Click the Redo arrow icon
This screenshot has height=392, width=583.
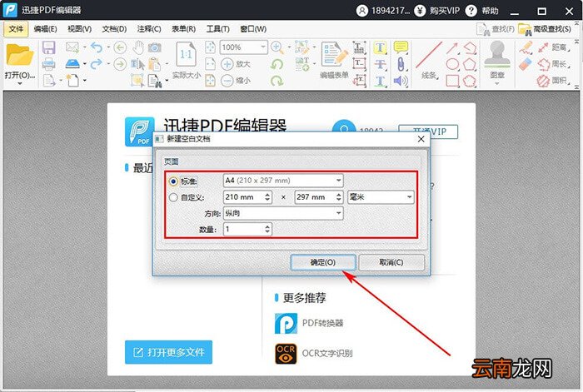point(97,64)
